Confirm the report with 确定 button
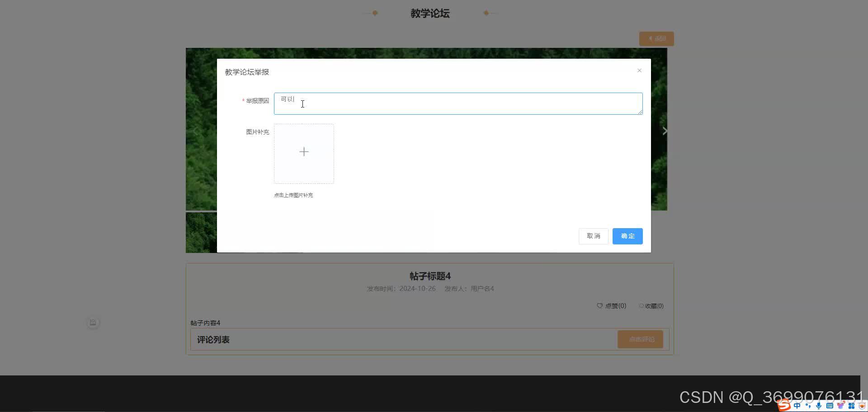The height and width of the screenshot is (412, 868). click(x=627, y=236)
